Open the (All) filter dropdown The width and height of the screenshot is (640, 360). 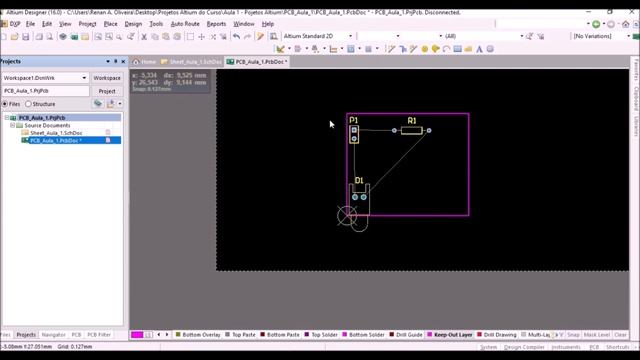click(522, 36)
